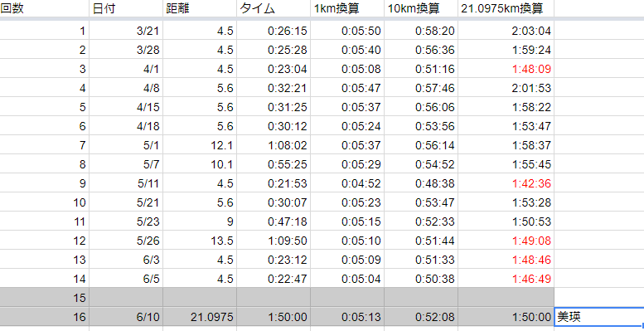The height and width of the screenshot is (331, 644).
Task: Click red half-marathon cell 1:42:36
Action: (x=506, y=183)
